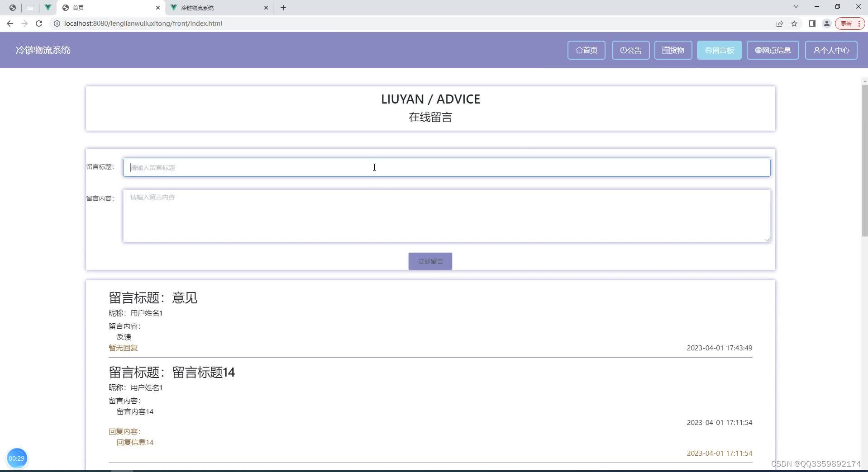This screenshot has width=868, height=472.
Task: Select 留言板 message board menu item
Action: tap(719, 50)
